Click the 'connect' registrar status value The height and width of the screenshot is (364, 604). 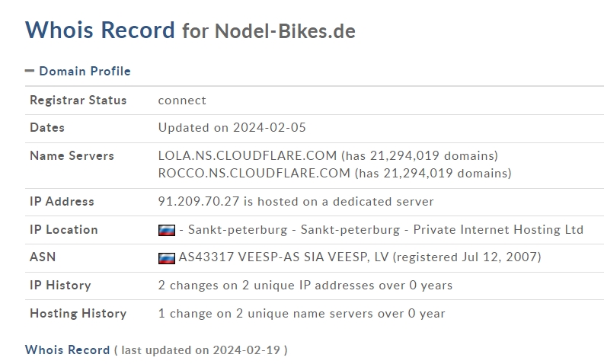click(182, 101)
